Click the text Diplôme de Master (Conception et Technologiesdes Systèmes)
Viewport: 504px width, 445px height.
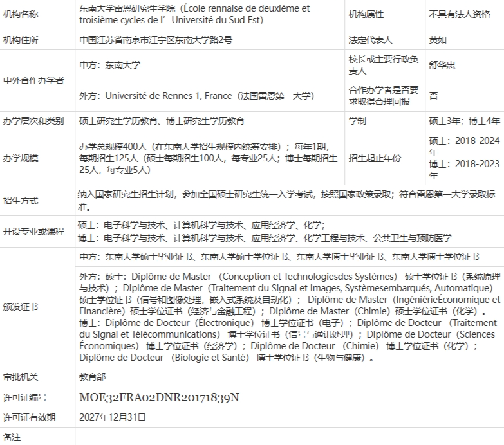(x=264, y=277)
